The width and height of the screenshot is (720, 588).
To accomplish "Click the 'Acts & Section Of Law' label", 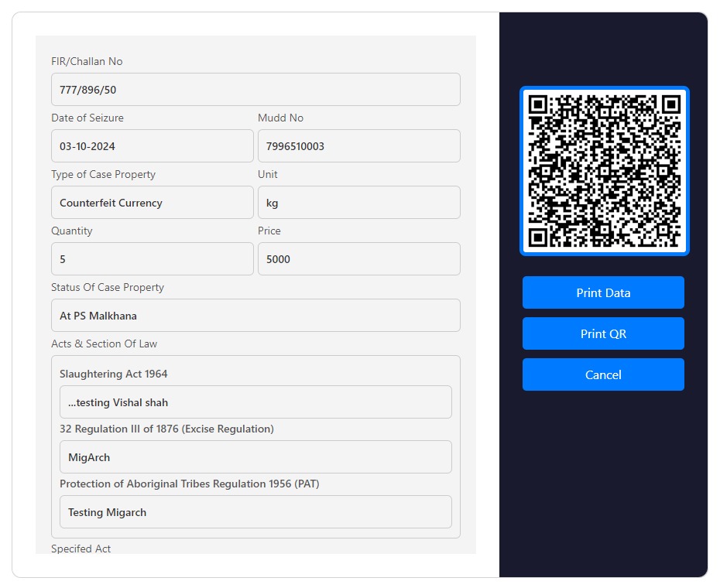I will (105, 344).
